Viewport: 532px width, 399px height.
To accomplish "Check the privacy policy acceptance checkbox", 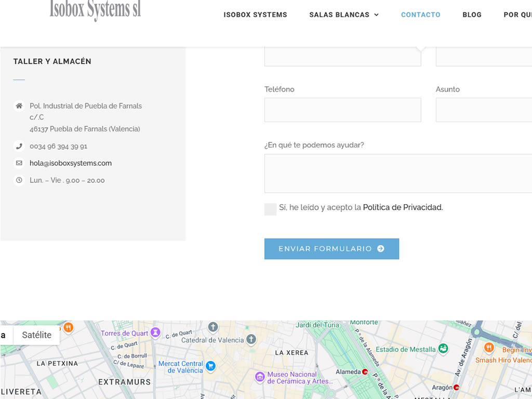I will [270, 209].
